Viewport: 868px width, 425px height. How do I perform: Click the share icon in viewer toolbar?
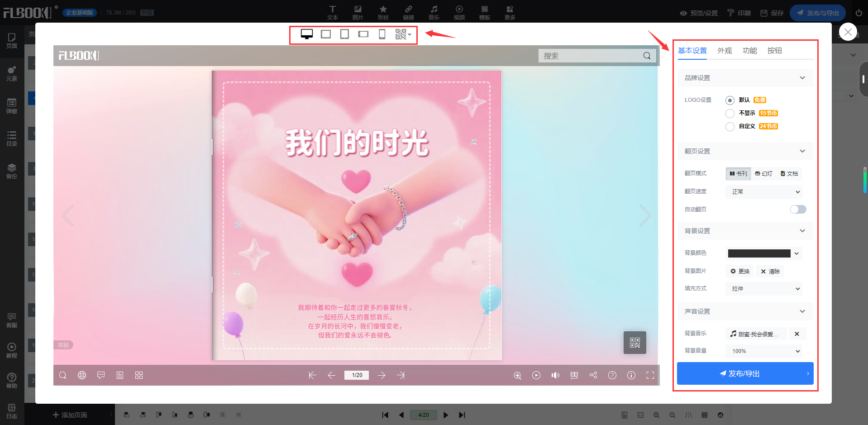(593, 375)
